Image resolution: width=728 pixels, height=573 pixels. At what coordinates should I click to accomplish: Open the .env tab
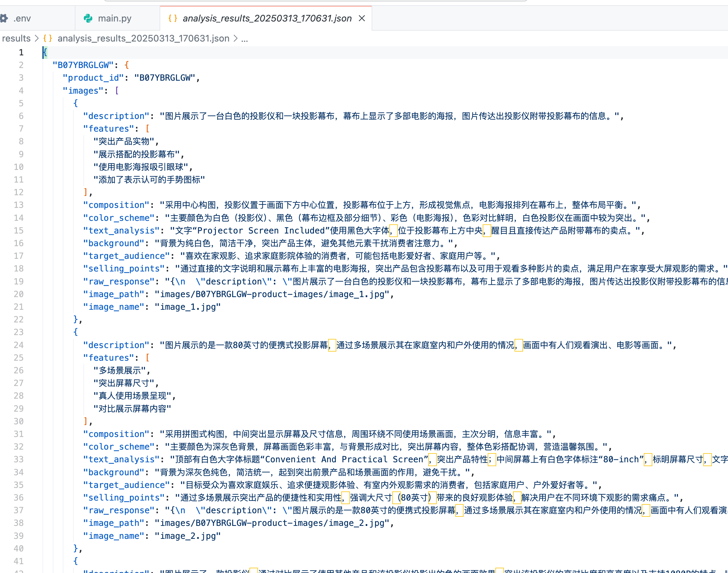tap(22, 18)
